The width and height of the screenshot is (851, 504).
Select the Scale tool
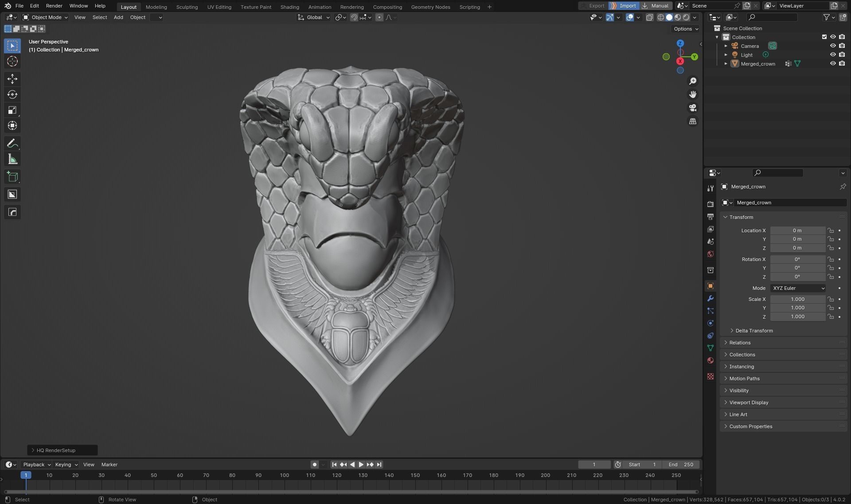[x=12, y=110]
